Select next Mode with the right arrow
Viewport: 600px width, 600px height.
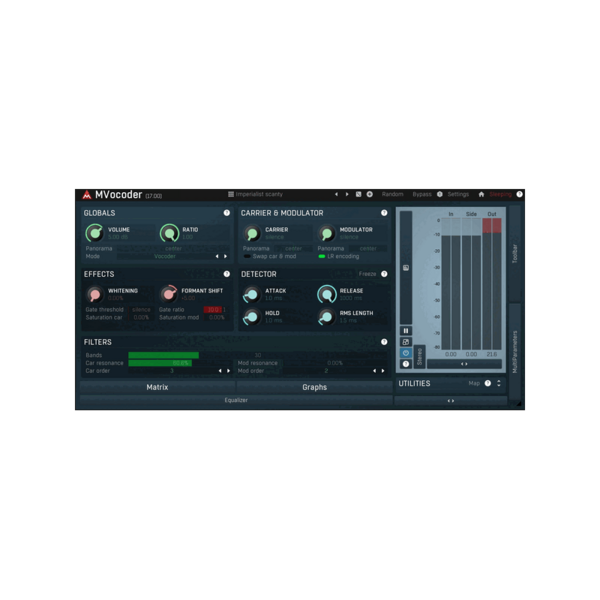pos(225,256)
